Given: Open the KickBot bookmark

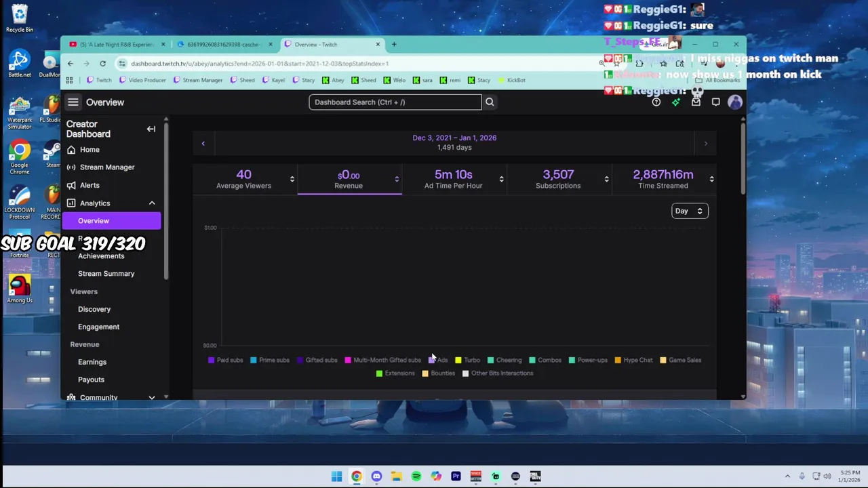Looking at the screenshot, I should click(x=511, y=80).
